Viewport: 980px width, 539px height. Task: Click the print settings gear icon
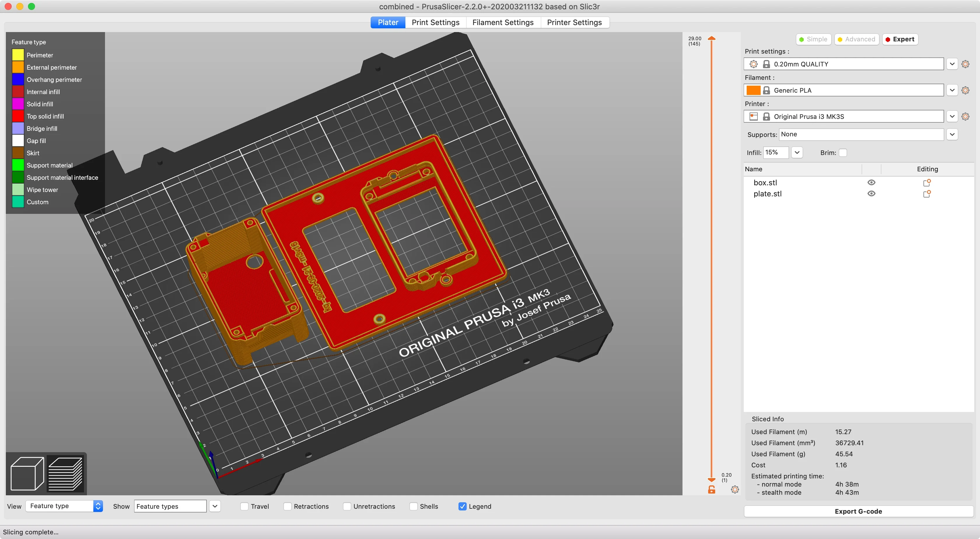(x=965, y=64)
